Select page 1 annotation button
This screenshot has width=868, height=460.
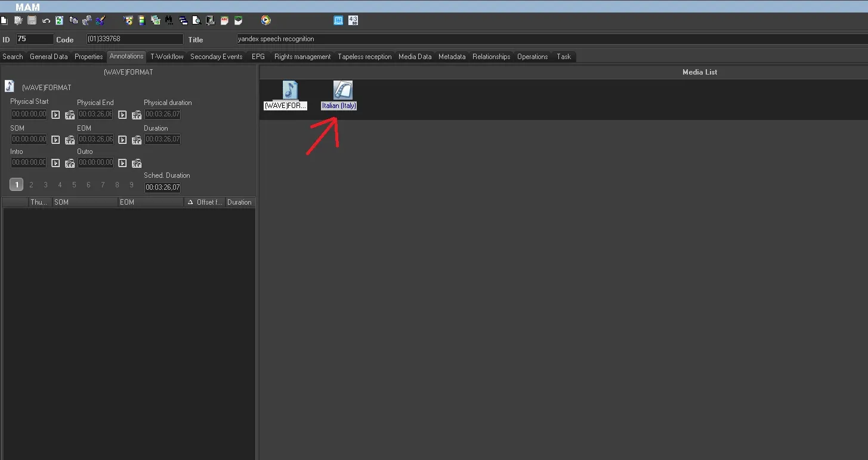coord(17,185)
